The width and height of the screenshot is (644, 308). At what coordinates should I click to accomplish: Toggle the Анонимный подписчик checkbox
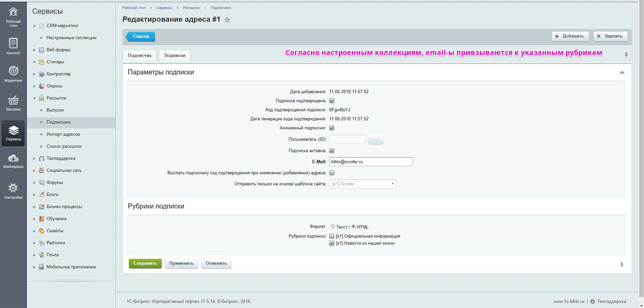click(x=332, y=128)
